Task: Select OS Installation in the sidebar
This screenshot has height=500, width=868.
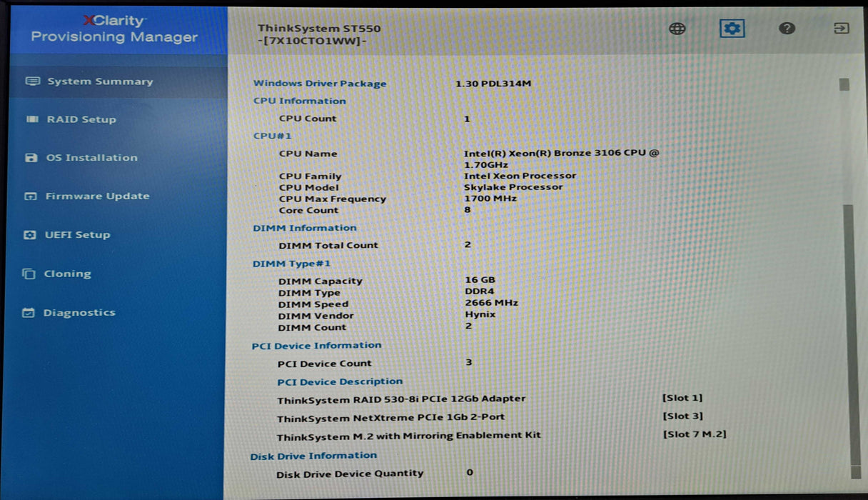Action: pos(91,158)
